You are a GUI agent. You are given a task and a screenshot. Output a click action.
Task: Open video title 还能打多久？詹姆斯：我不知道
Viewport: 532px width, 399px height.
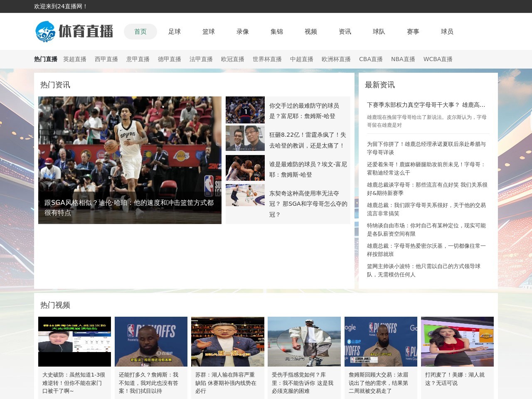(149, 383)
